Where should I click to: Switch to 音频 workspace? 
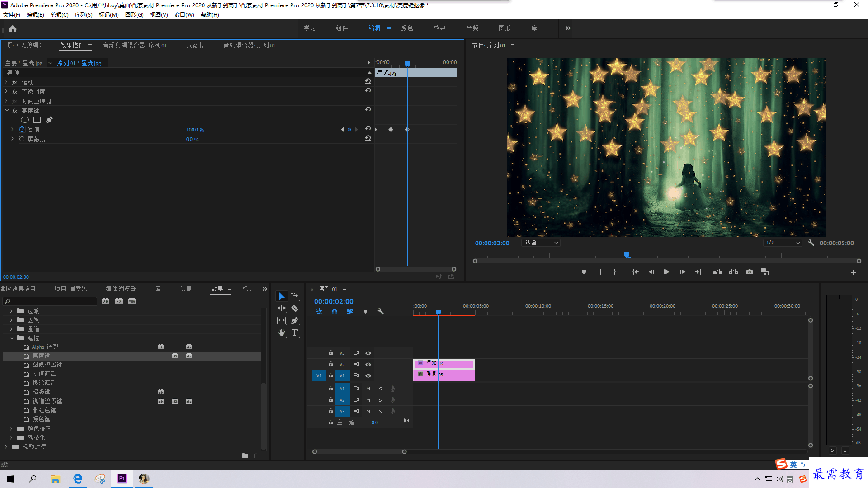[x=472, y=28]
